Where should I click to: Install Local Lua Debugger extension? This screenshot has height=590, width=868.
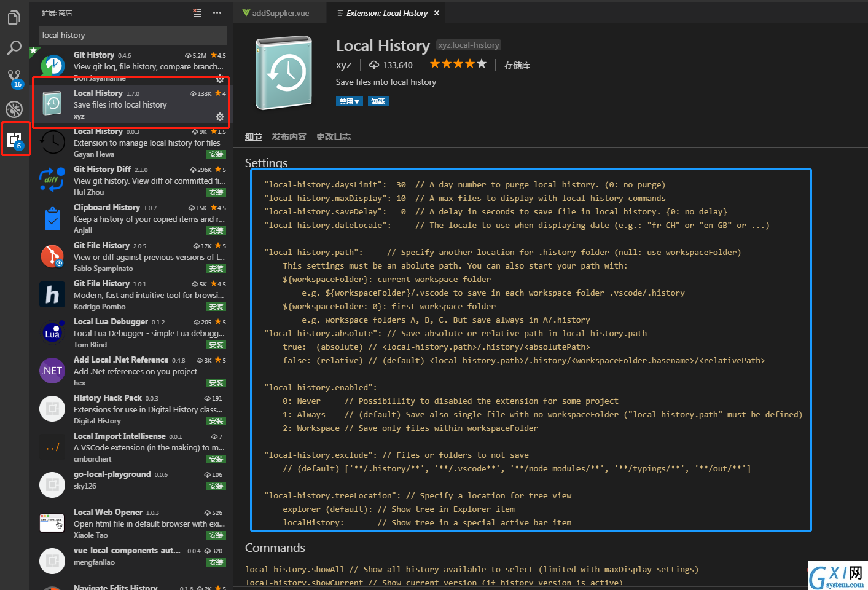(216, 345)
